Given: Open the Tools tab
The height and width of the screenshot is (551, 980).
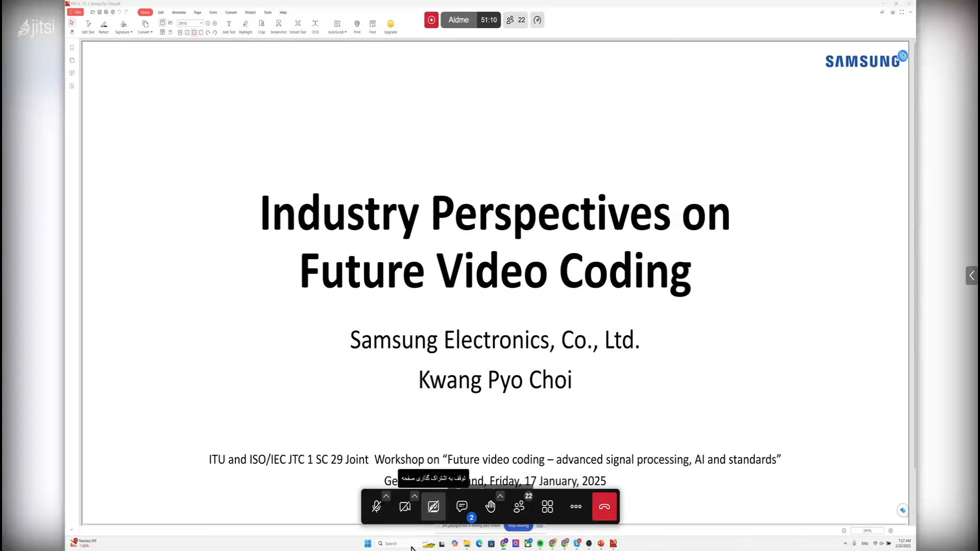Looking at the screenshot, I should click(267, 12).
